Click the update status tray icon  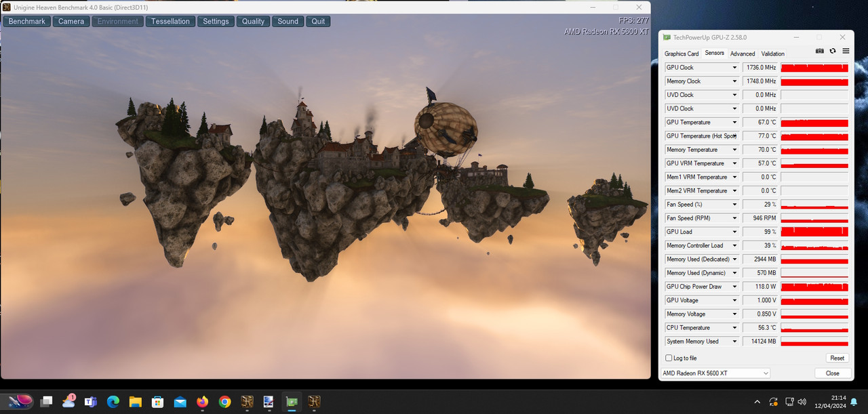(x=774, y=402)
